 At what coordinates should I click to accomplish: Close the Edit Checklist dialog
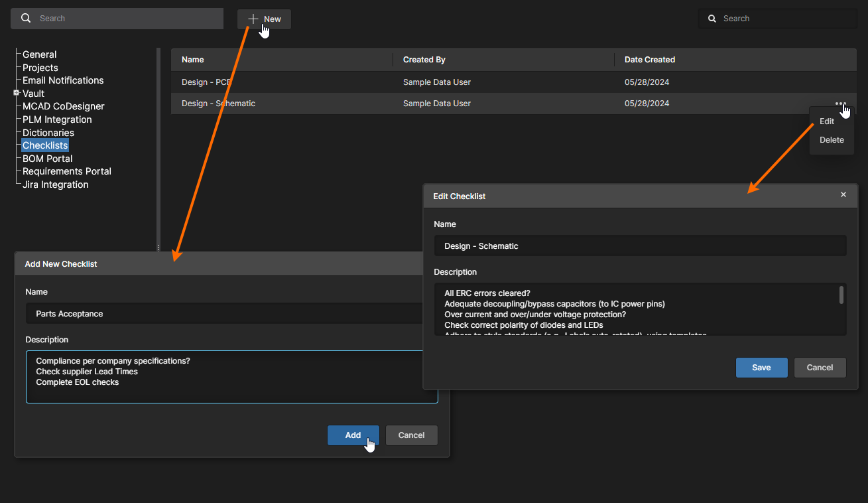(x=843, y=194)
